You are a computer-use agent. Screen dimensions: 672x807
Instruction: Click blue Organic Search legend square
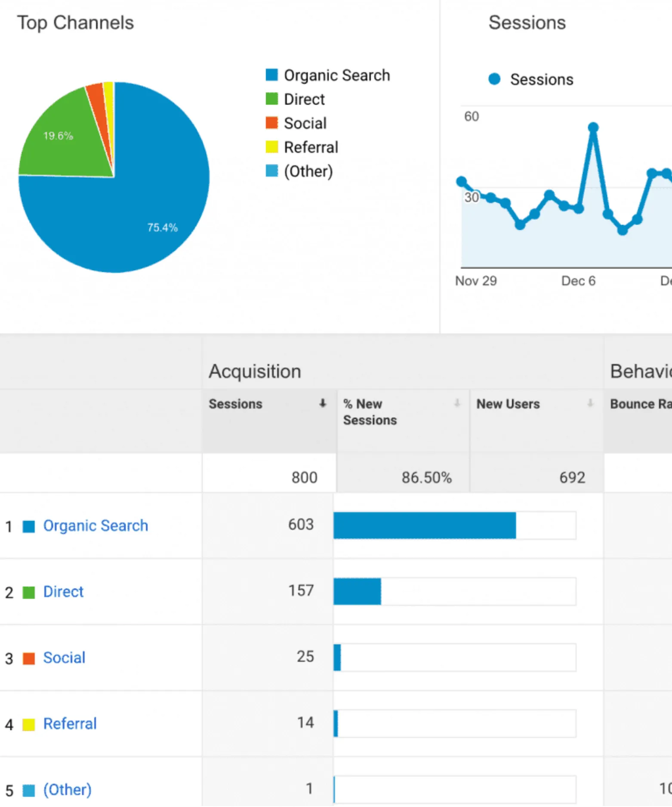tap(271, 75)
